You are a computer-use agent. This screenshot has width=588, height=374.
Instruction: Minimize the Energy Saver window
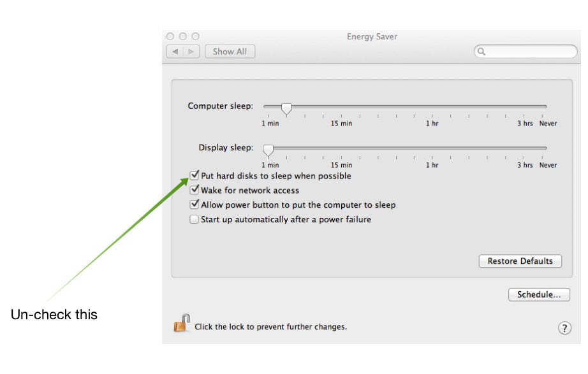pyautogui.click(x=182, y=36)
